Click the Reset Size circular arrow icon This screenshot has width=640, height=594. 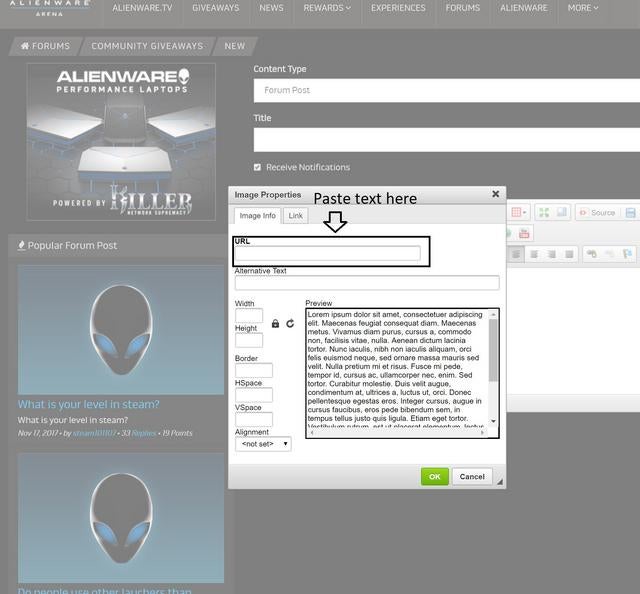click(290, 324)
